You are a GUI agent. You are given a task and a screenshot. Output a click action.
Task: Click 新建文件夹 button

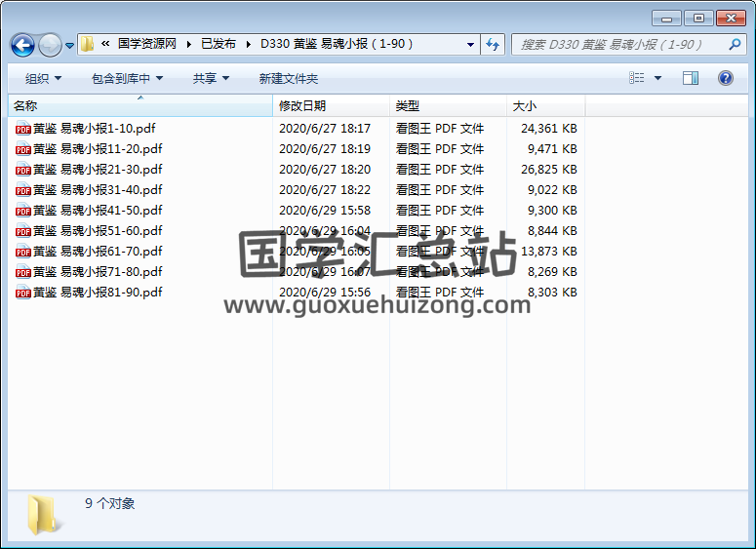[289, 78]
